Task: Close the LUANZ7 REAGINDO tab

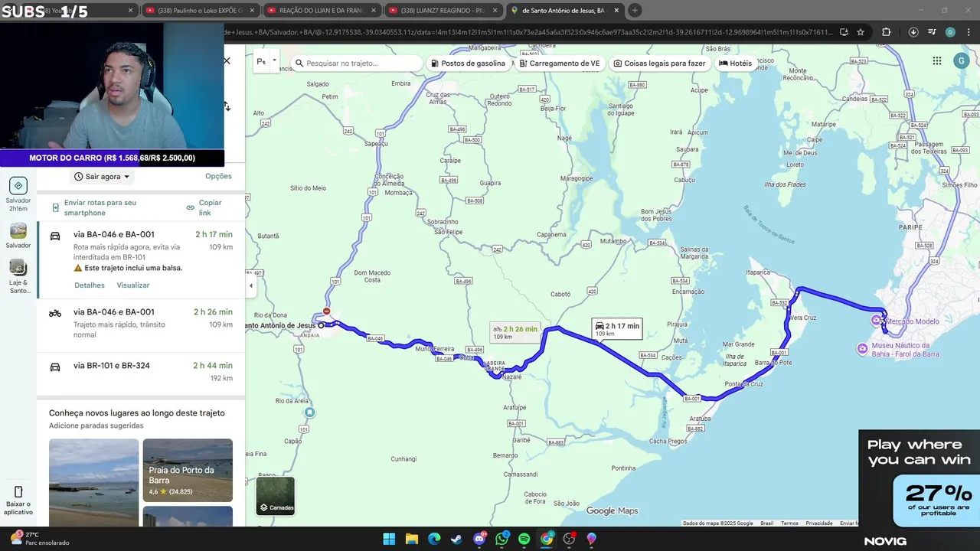Action: 494,11
